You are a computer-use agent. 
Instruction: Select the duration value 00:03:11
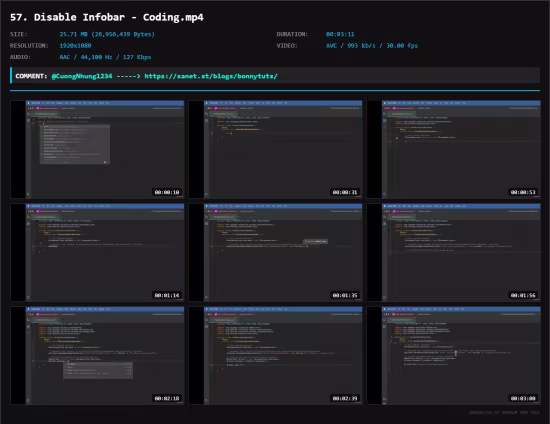(x=340, y=34)
